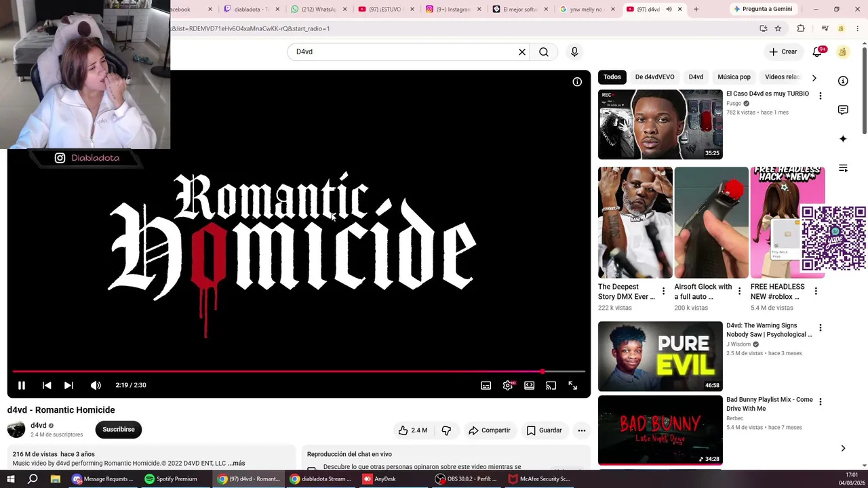Mute the (97) d4vd tab audio icon
Image resolution: width=868 pixels, height=488 pixels.
(669, 9)
